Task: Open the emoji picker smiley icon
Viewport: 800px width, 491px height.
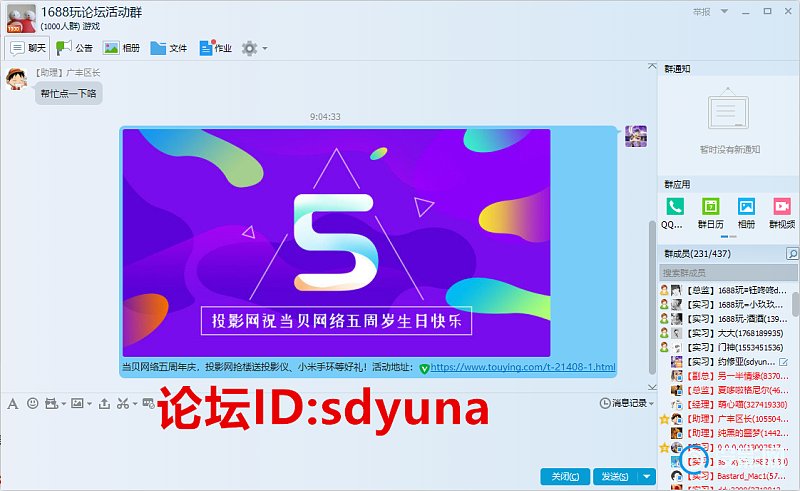Action: [x=33, y=403]
